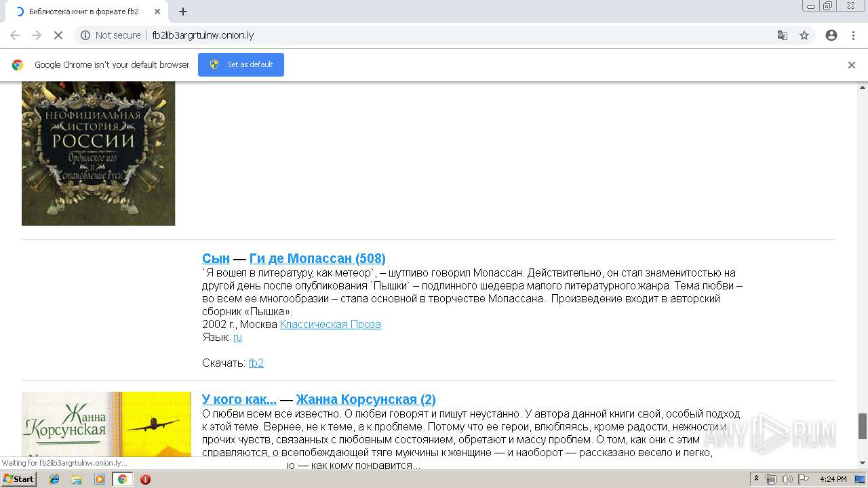Open the Windows Start menu
This screenshot has height=488, width=868.
(x=18, y=479)
